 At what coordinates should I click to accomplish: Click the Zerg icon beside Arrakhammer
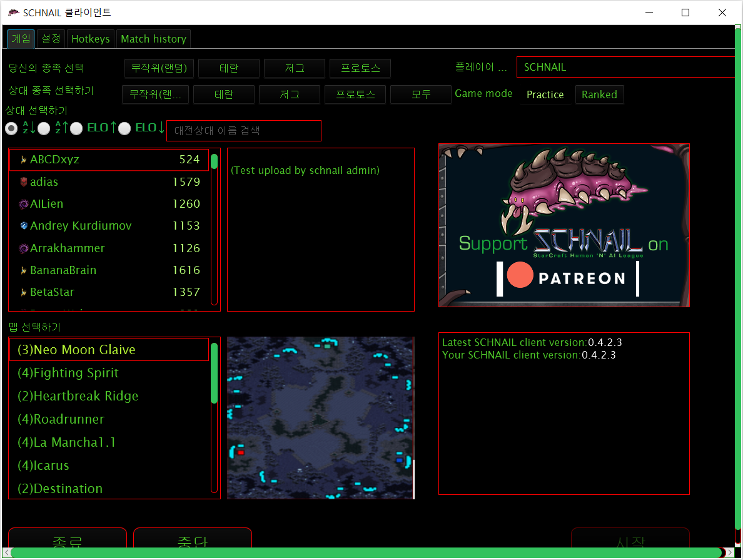point(23,248)
